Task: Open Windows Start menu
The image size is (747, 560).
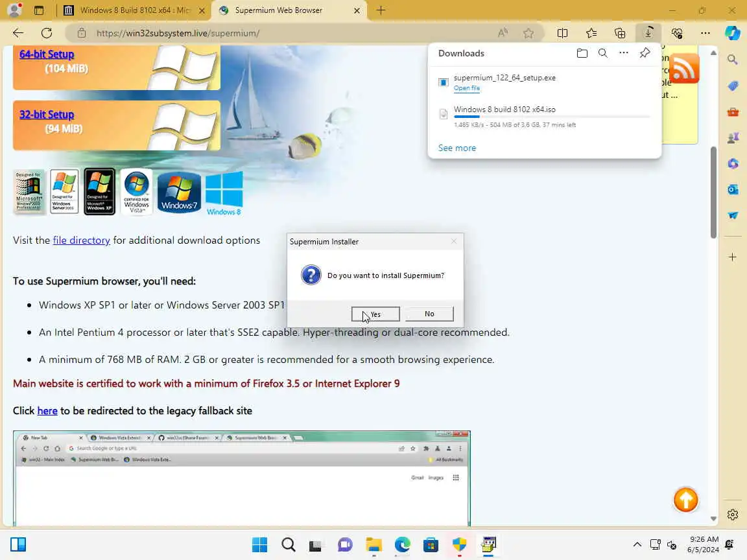Action: pyautogui.click(x=259, y=544)
